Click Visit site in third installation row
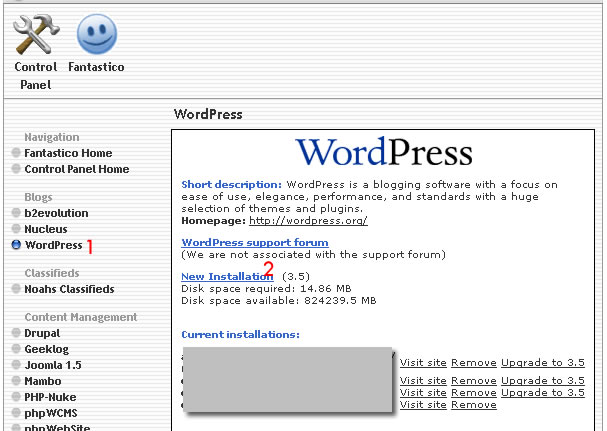The height and width of the screenshot is (431, 607). tap(423, 393)
